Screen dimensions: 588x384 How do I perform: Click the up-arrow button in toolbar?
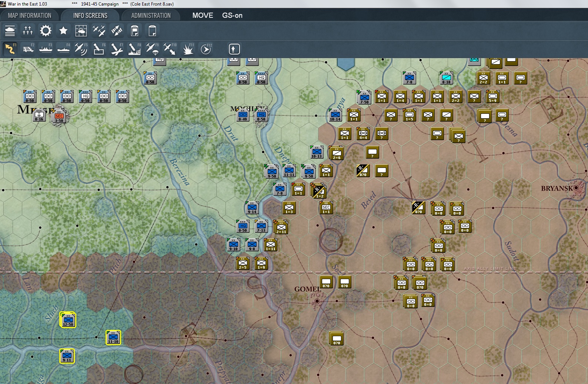[234, 49]
